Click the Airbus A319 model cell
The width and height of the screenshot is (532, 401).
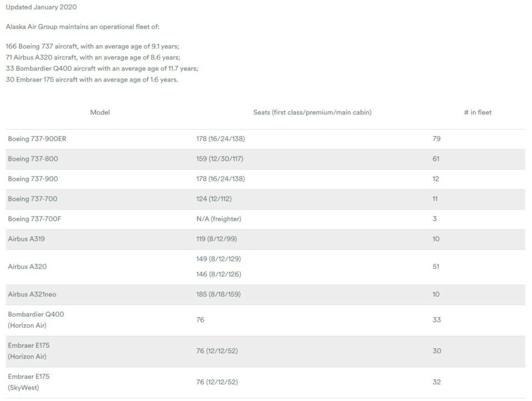27,239
